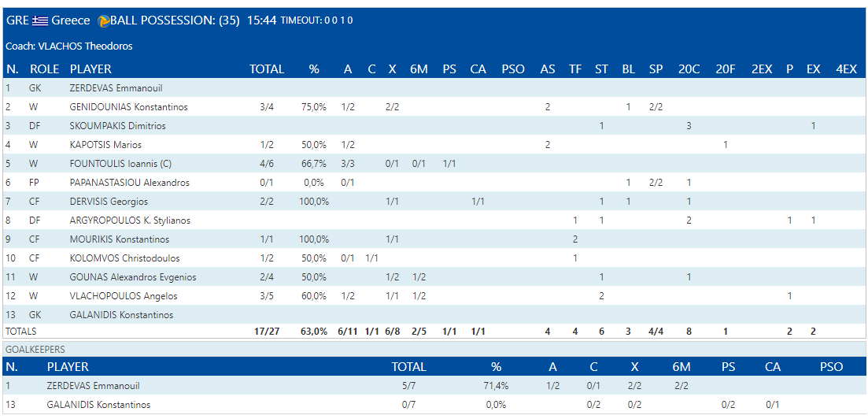Select player GENIDOUNIAS Konstantinos
This screenshot has height=419, width=868.
click(x=128, y=107)
